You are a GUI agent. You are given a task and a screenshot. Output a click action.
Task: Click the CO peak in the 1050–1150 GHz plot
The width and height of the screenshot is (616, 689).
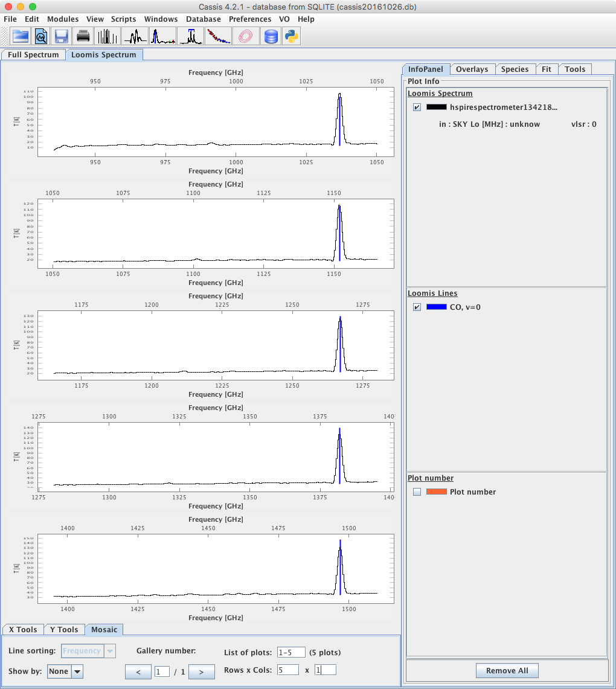coord(339,232)
